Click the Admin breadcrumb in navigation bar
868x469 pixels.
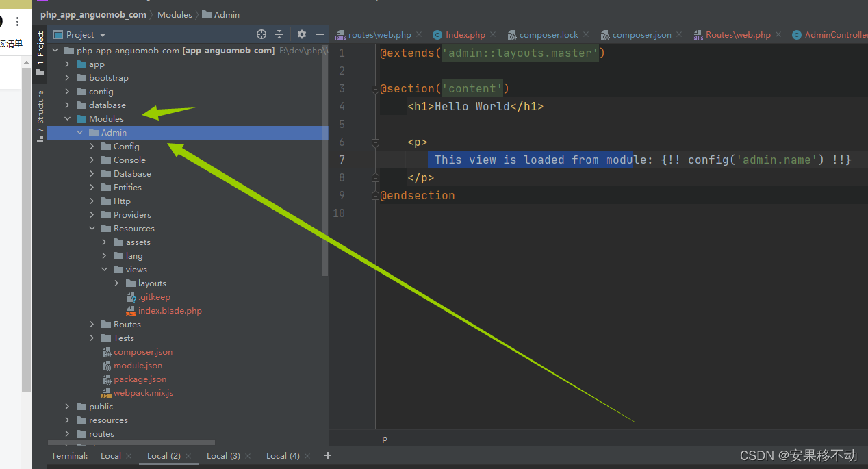(220, 14)
